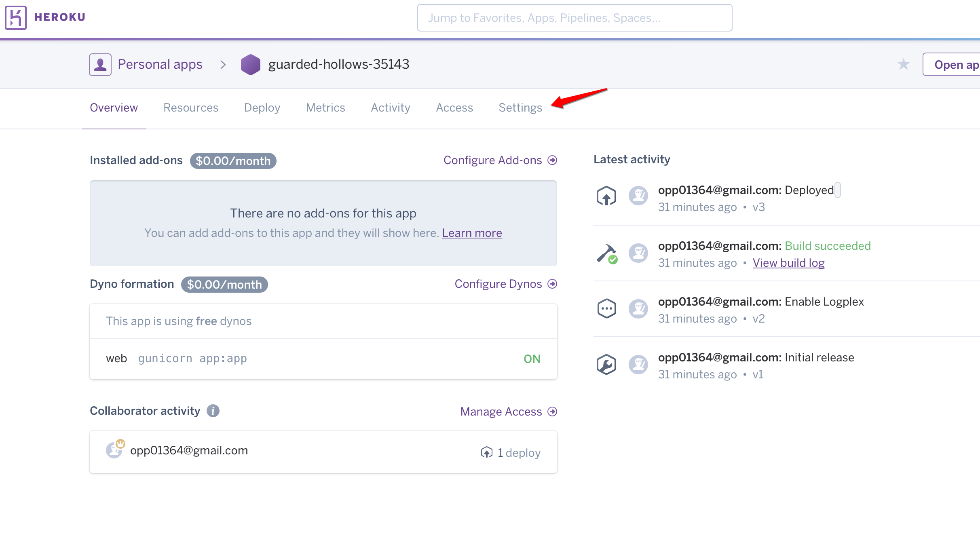Click the Initial release wrench icon
980x553 pixels.
tap(606, 364)
